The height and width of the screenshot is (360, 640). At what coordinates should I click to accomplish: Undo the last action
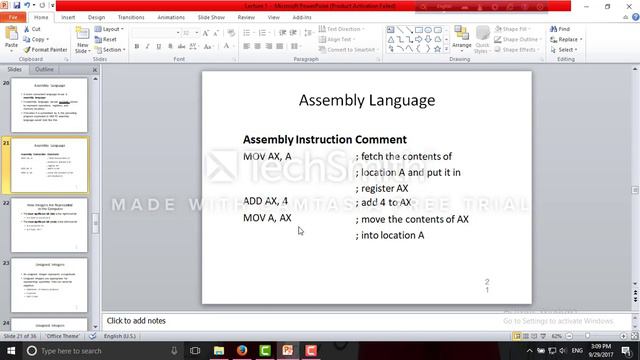[x=27, y=5]
